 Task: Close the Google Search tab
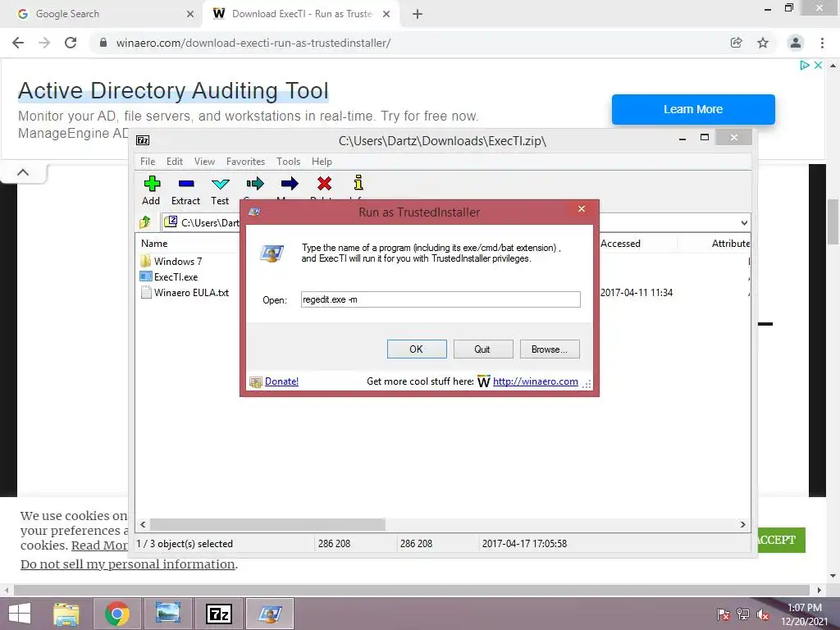coord(190,14)
